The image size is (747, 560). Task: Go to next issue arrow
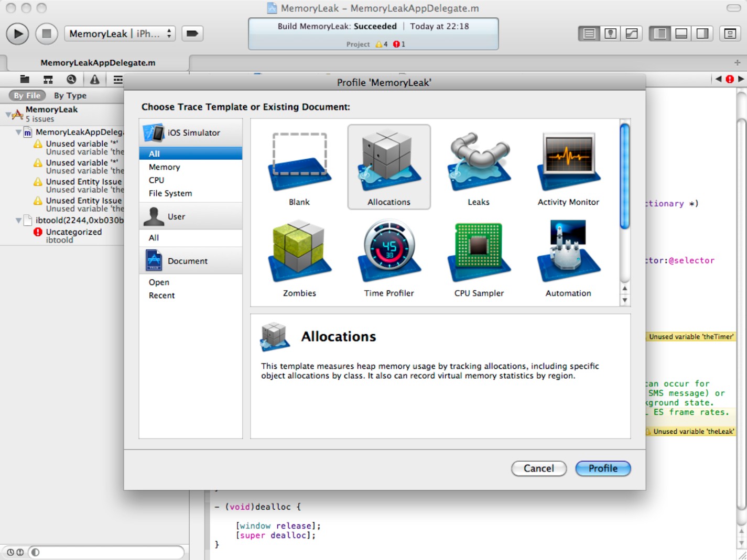[x=741, y=79]
